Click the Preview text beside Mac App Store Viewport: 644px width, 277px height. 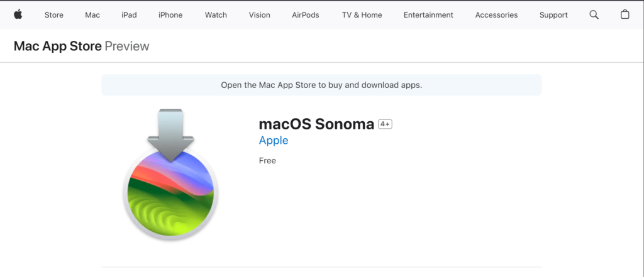[x=127, y=46]
